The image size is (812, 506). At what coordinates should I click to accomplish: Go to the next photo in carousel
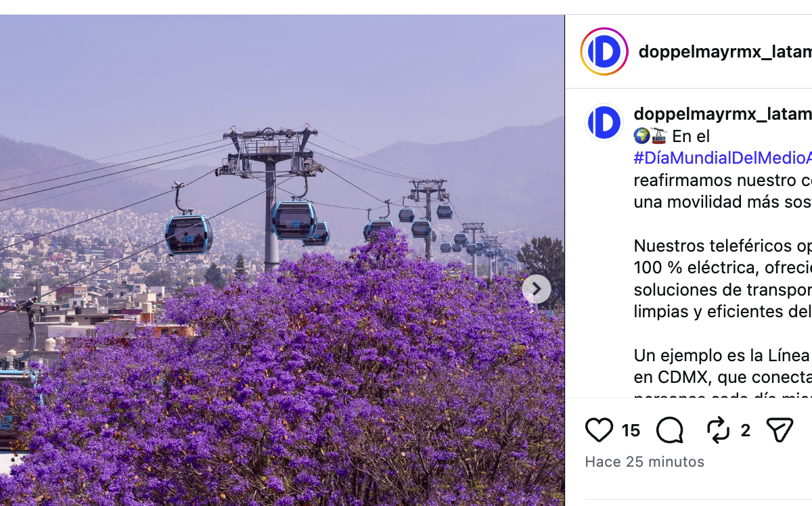536,290
